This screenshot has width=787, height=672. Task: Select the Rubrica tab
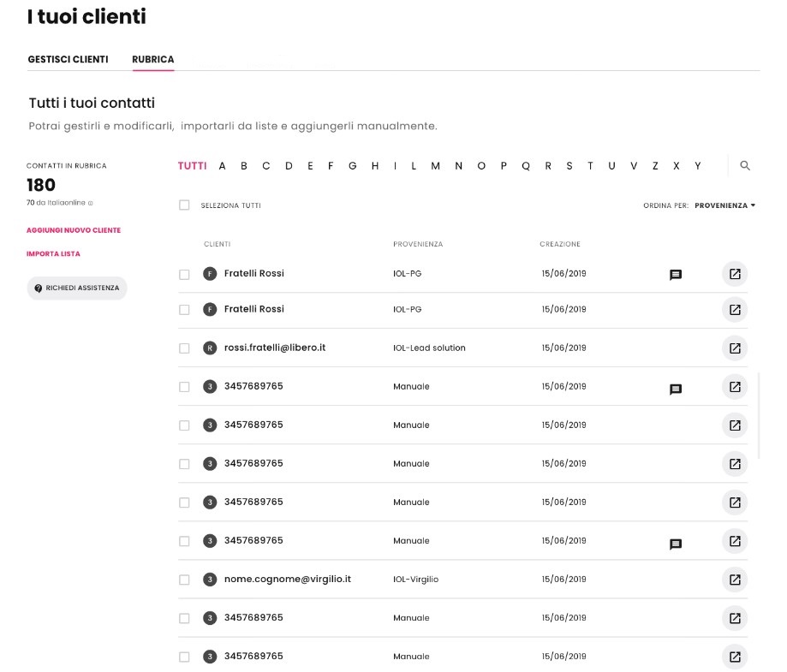[152, 60]
